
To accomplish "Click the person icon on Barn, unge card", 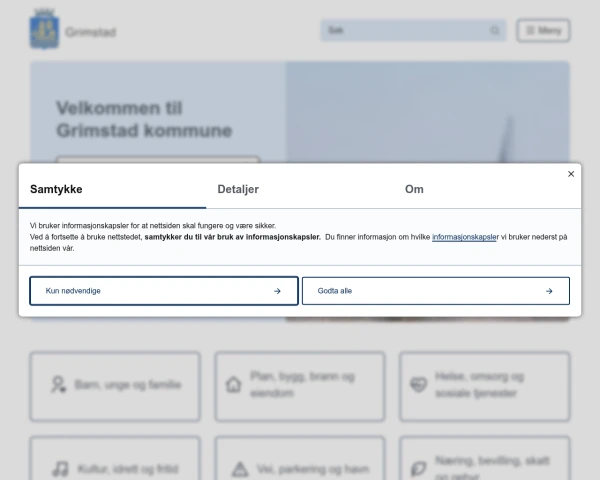I will (x=59, y=385).
